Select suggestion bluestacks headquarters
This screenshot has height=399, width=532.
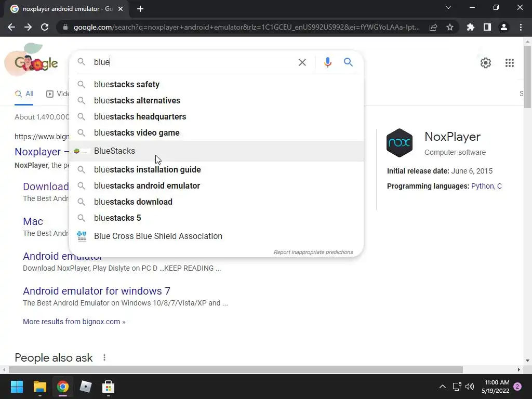(x=216, y=117)
